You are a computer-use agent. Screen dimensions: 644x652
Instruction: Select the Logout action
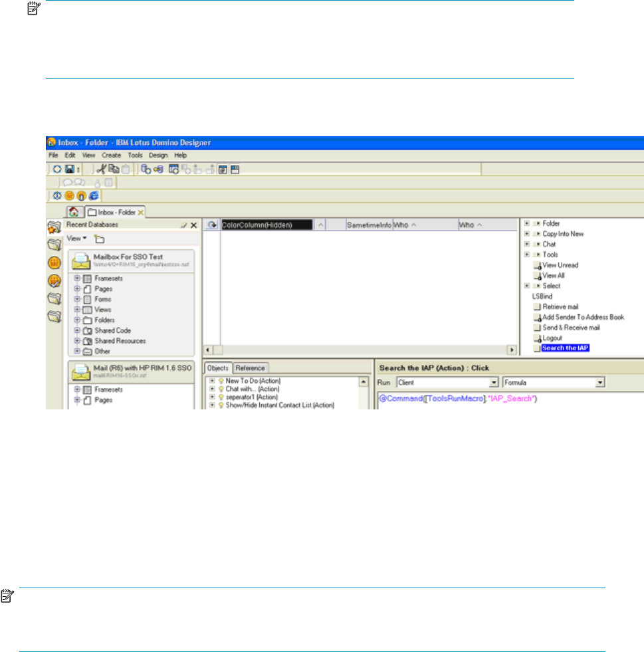[x=552, y=338]
